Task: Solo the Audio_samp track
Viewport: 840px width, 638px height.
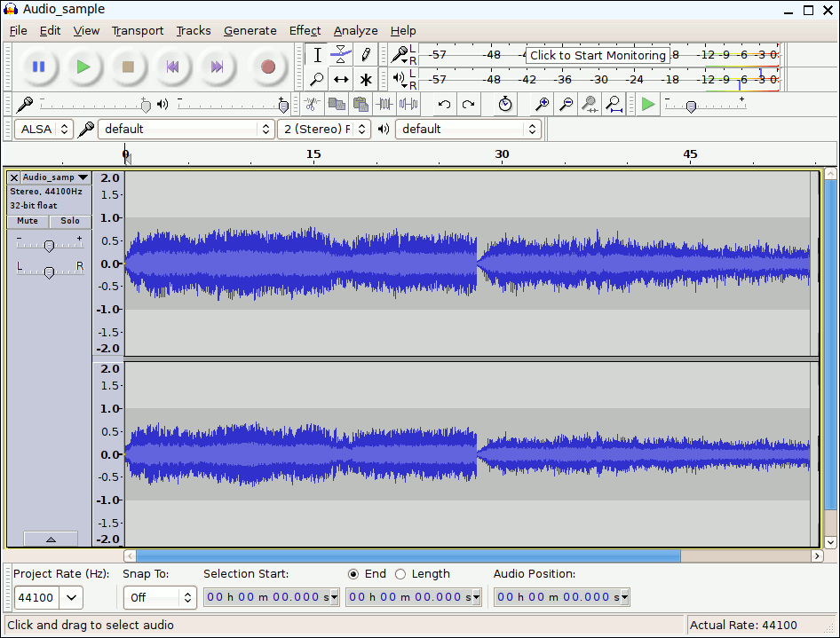Action: pyautogui.click(x=70, y=221)
